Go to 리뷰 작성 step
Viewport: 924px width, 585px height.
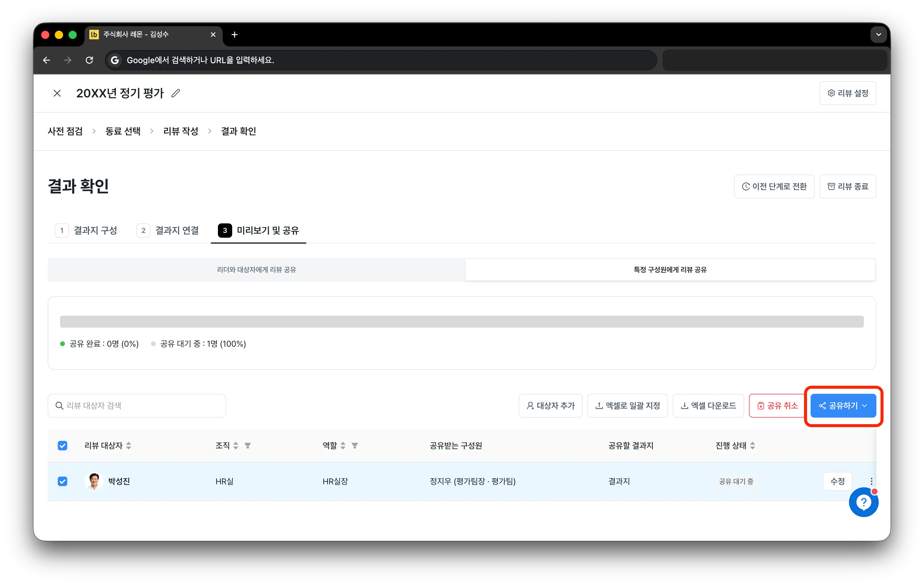(x=181, y=131)
